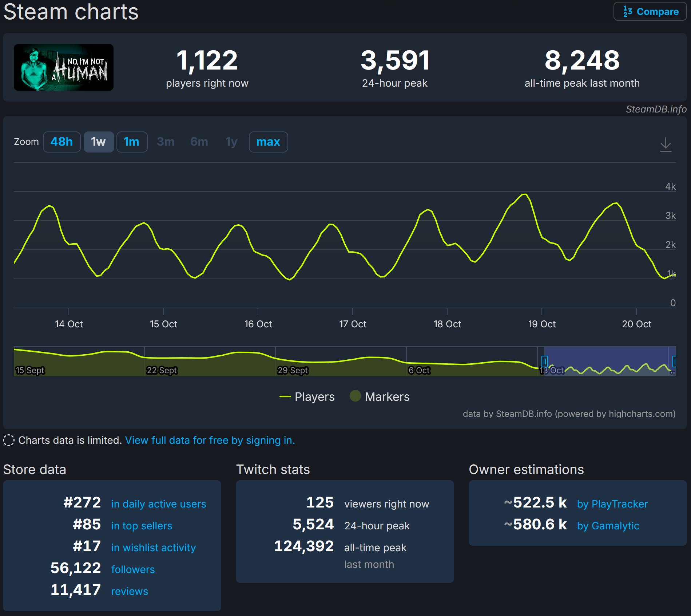Open the sign-in link for full data
This screenshot has height=616, width=691.
coord(210,440)
